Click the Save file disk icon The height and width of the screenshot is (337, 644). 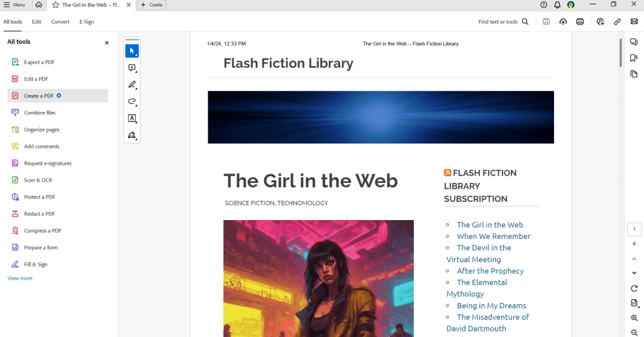click(547, 22)
